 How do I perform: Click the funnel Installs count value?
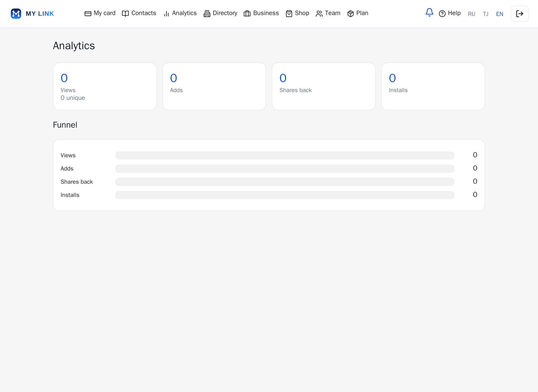point(475,195)
